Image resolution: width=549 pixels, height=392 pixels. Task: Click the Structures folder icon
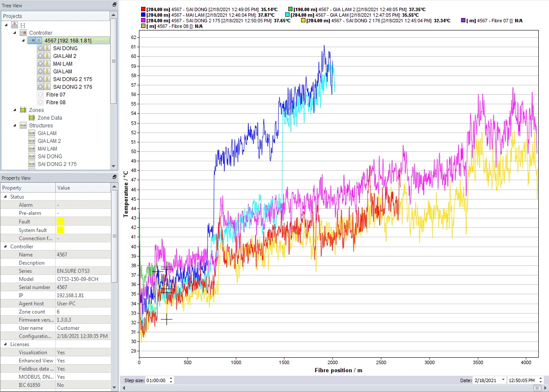(23, 126)
